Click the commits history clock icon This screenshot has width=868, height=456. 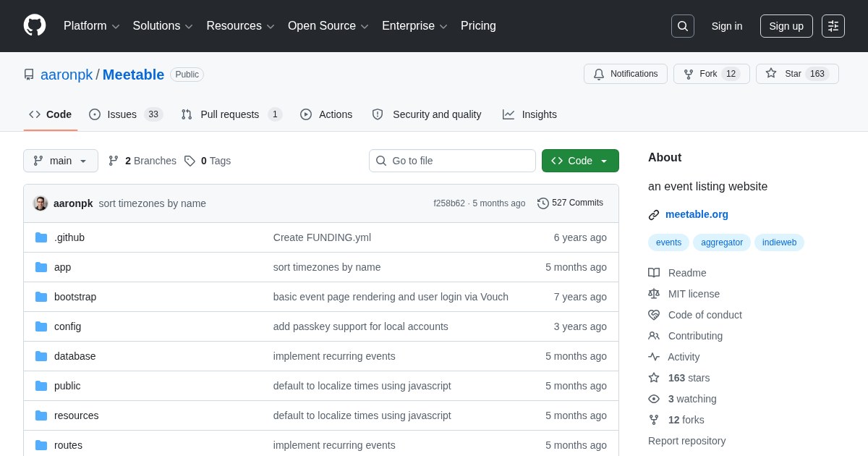click(x=543, y=203)
